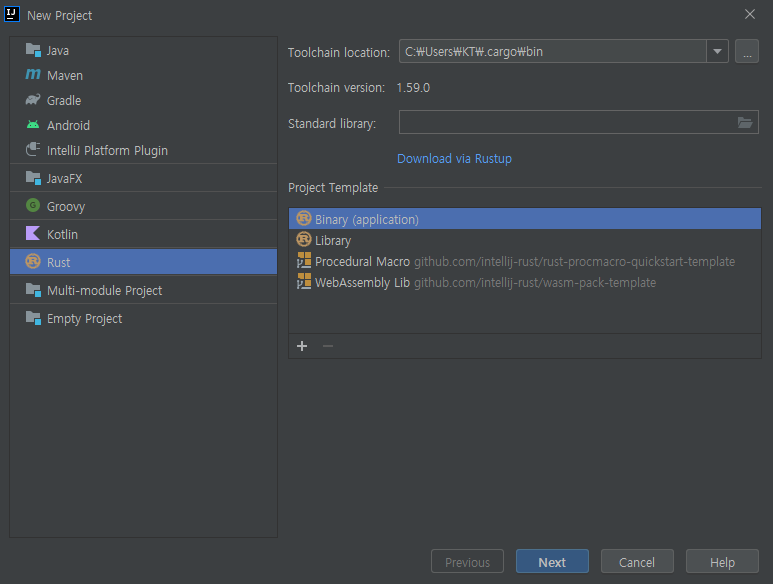Close the New Project dialog
773x584 pixels.
pos(750,14)
